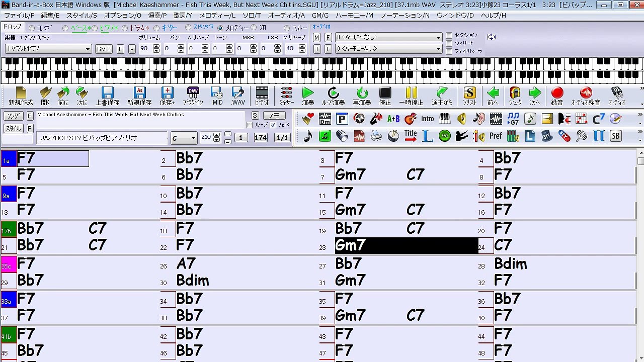Open the upper ハーモニーなし harmony dropdown
This screenshot has height=362, width=644.
(388, 37)
